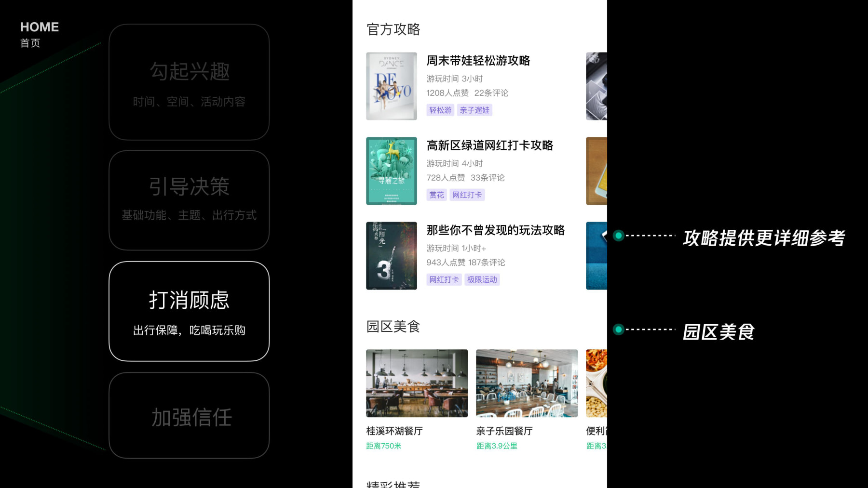Click the 距离750米 distance link

(383, 445)
